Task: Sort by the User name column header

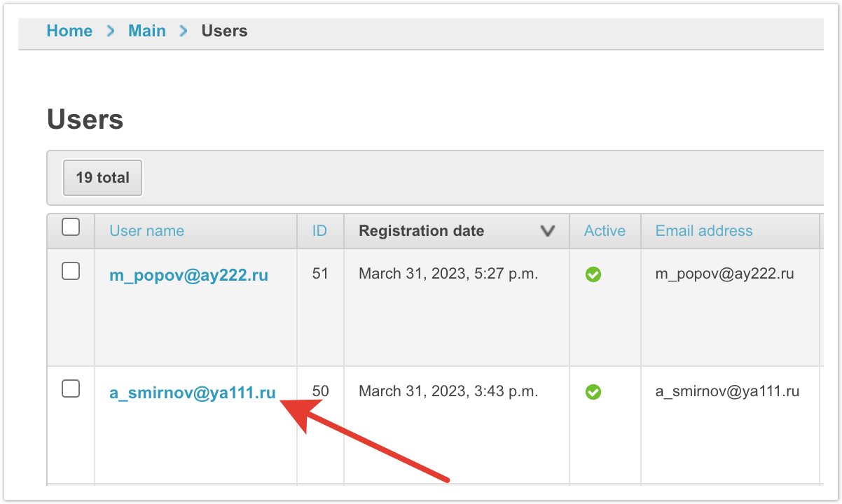Action: [146, 231]
